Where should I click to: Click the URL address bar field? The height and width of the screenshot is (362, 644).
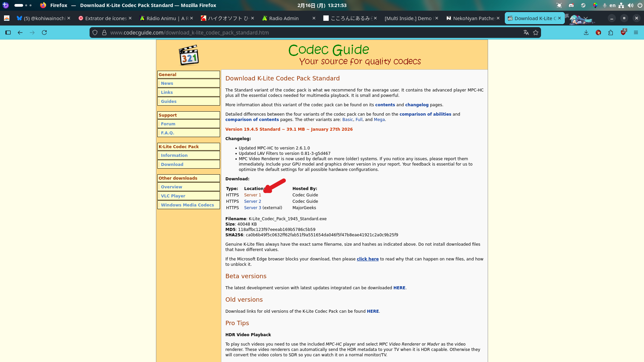tap(302, 33)
